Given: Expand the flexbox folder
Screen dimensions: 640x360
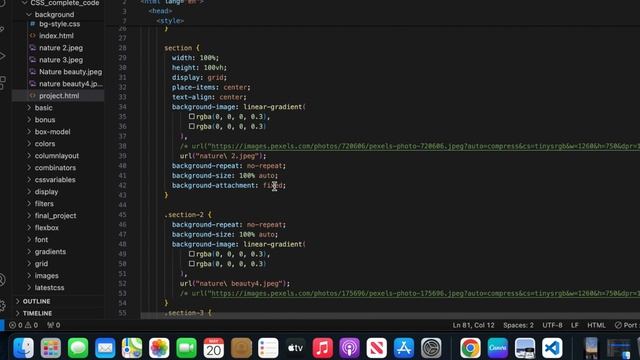Looking at the screenshot, I should pos(47,228).
